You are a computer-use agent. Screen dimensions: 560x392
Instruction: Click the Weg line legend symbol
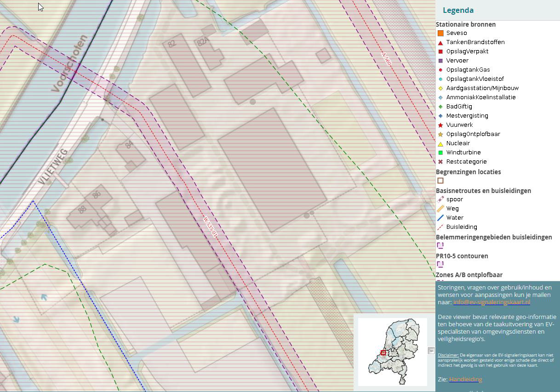(440, 209)
